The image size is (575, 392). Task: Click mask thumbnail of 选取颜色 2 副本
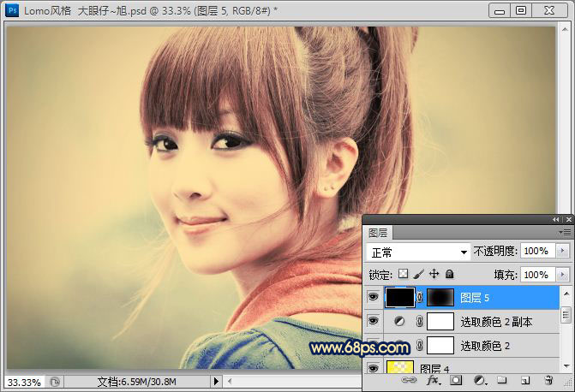[x=440, y=321]
